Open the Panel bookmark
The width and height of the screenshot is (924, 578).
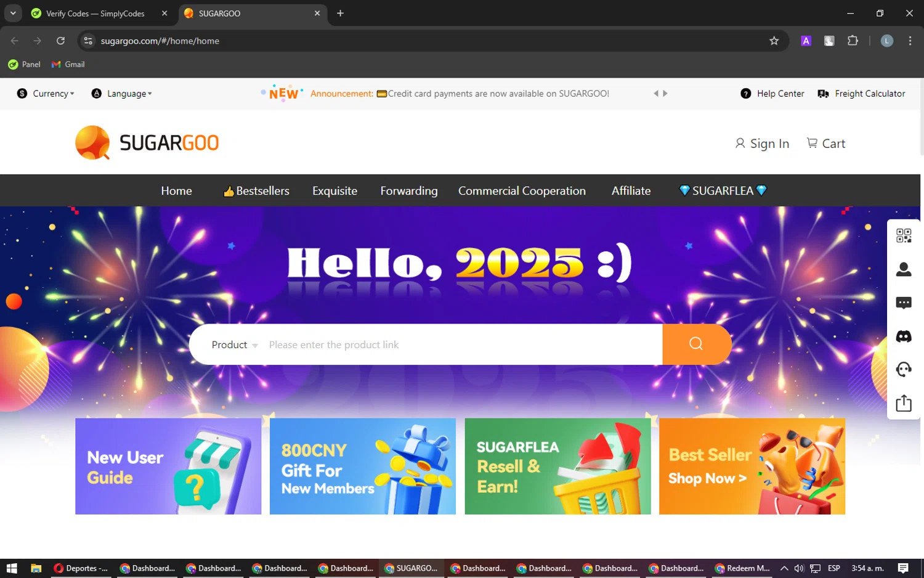[24, 64]
